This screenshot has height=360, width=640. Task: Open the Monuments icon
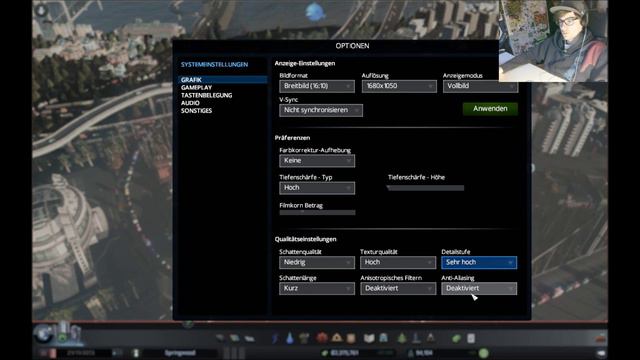click(431, 338)
